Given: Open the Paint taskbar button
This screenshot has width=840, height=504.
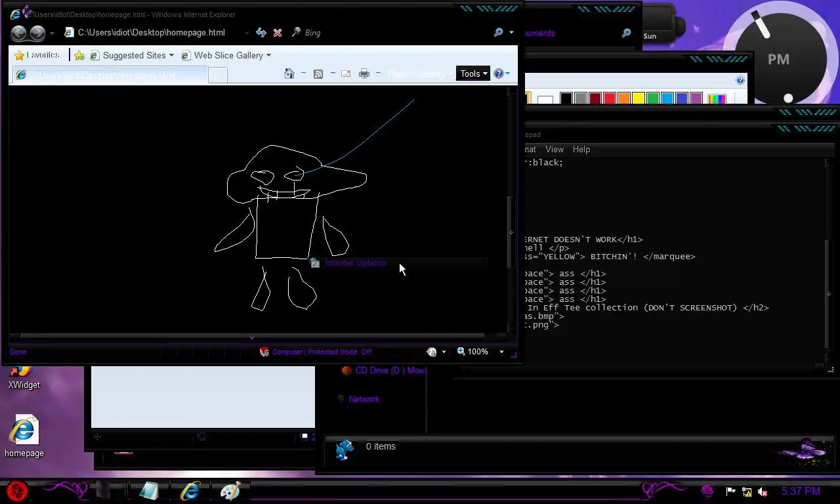Looking at the screenshot, I should click(x=231, y=491).
